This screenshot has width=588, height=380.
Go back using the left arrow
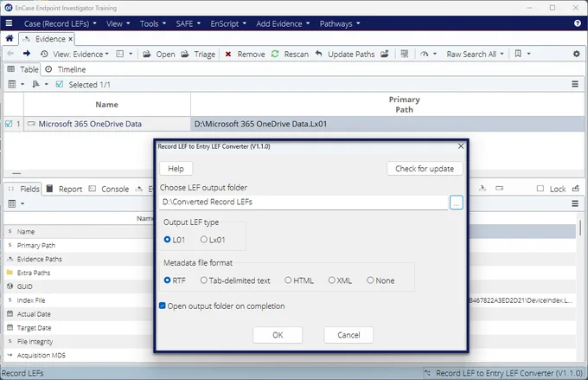10,54
